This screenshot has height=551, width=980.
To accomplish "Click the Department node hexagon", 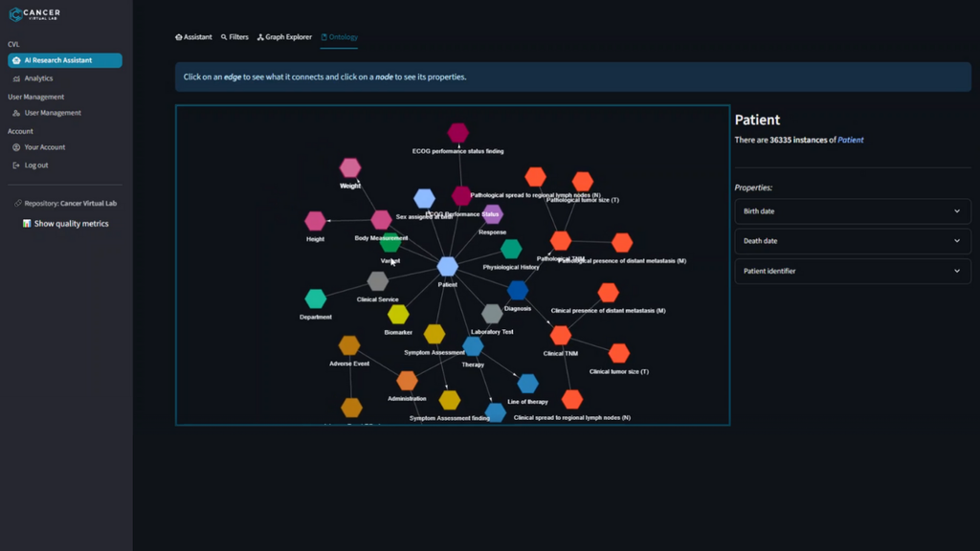I will (316, 299).
